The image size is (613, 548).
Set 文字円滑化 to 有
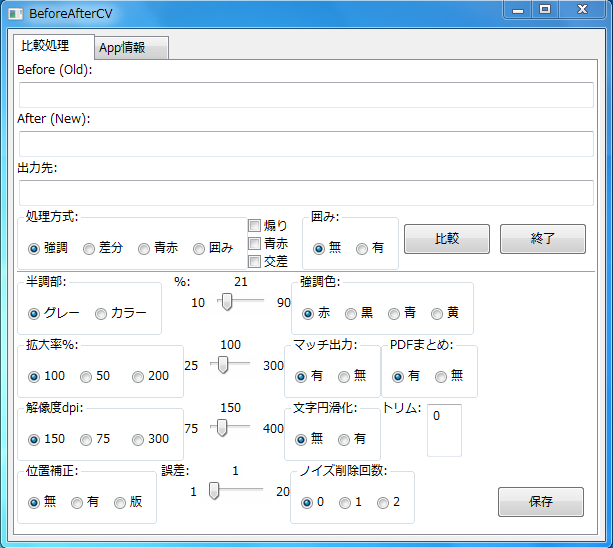click(x=352, y=439)
